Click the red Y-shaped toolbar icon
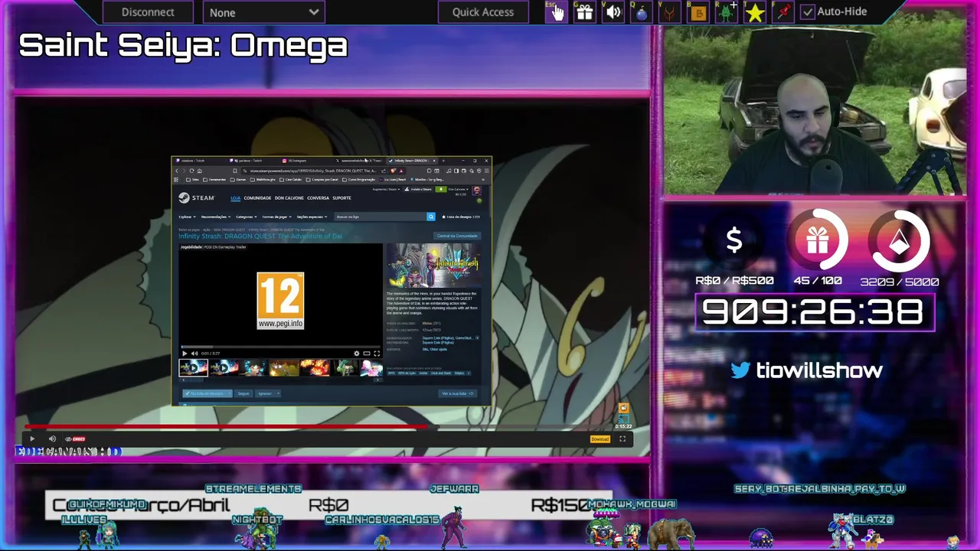Image resolution: width=980 pixels, height=551 pixels. click(670, 11)
